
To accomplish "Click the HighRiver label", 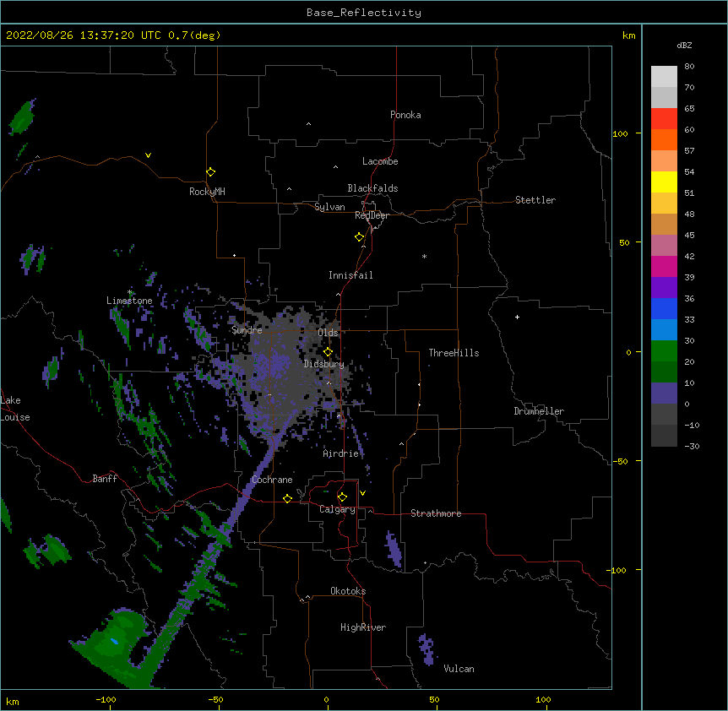I will click(363, 627).
